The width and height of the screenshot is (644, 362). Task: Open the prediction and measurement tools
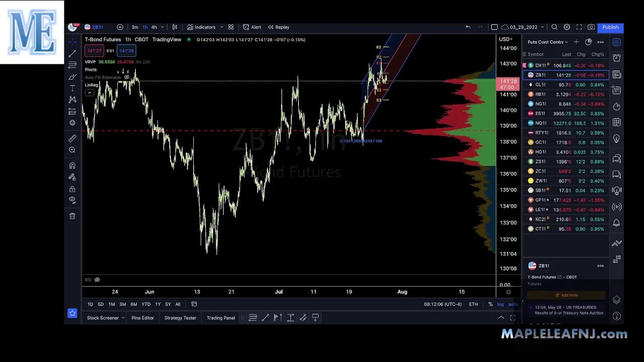pyautogui.click(x=72, y=111)
